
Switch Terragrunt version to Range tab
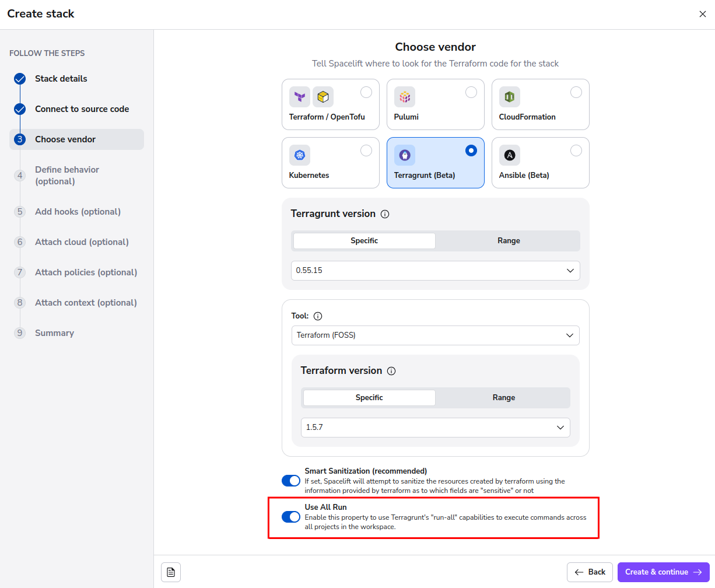508,241
